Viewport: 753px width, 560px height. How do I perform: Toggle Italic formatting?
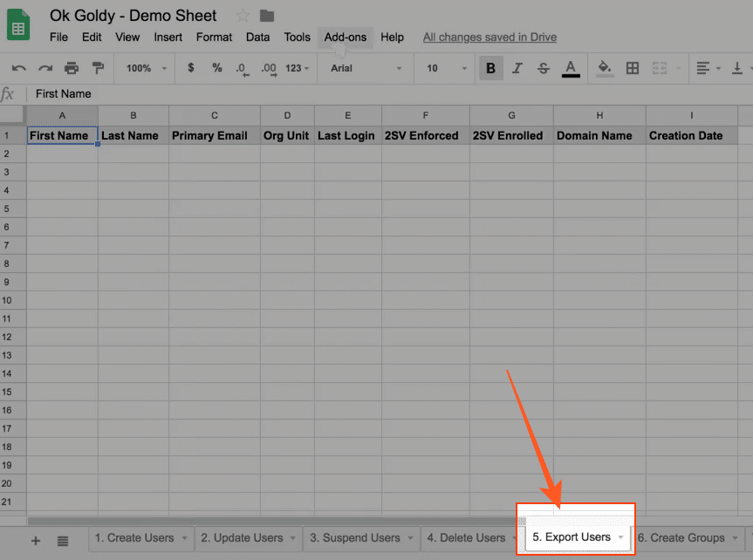point(517,68)
